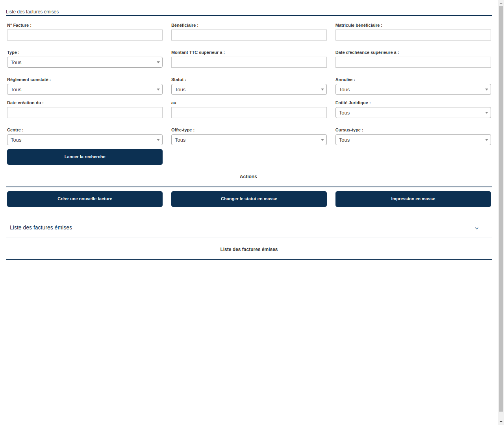Viewport: 504px width, 425px height.
Task: Click the Impression en masse button
Action: [x=413, y=199]
